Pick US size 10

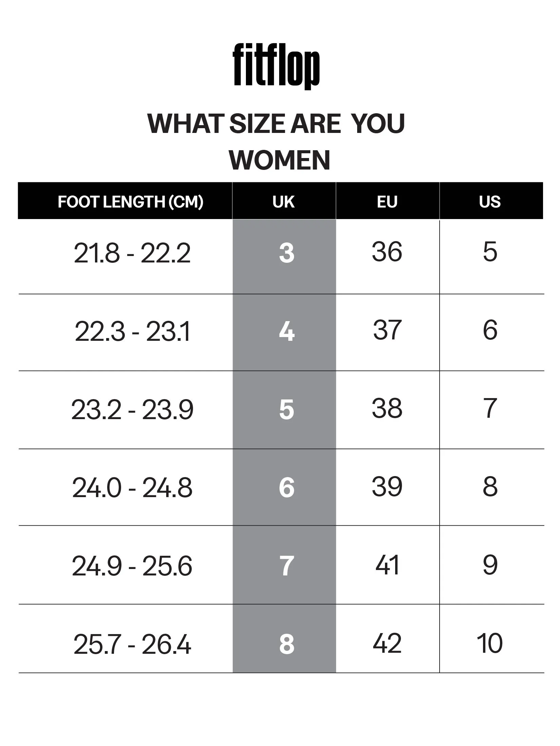click(x=490, y=643)
